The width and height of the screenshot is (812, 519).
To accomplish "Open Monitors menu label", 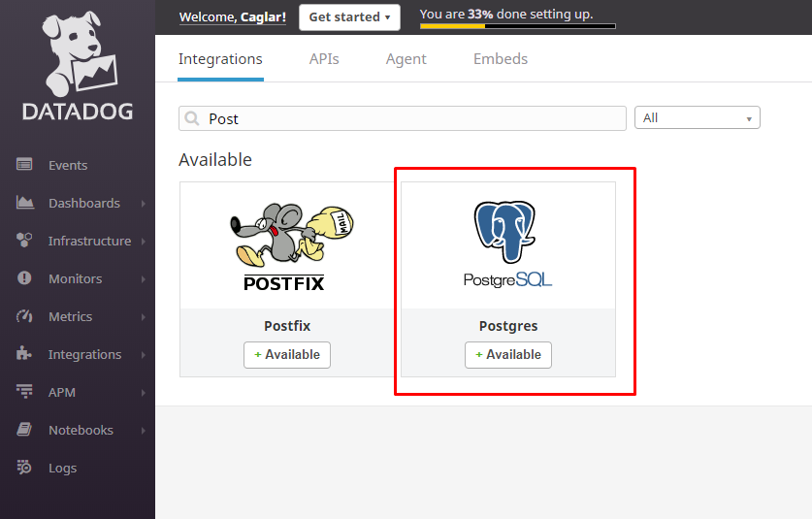I will (x=75, y=278).
